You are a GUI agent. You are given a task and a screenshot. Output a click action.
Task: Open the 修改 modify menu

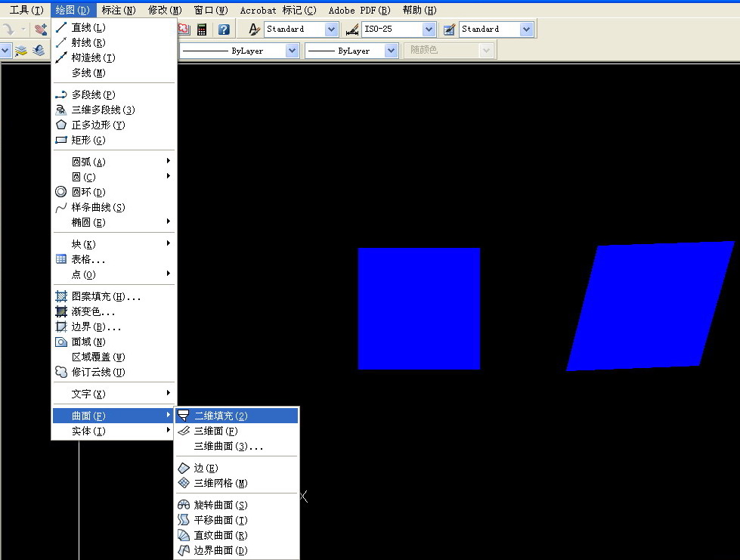165,11
